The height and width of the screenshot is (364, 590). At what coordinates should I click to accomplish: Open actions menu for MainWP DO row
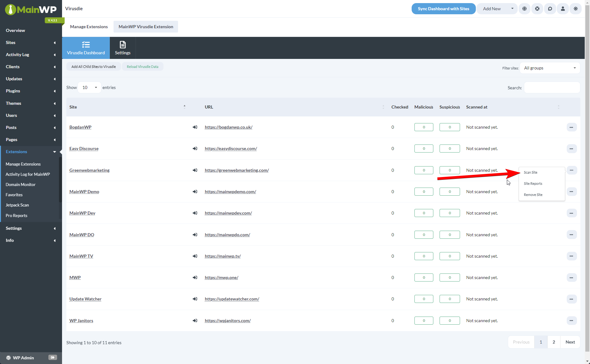[x=571, y=235]
